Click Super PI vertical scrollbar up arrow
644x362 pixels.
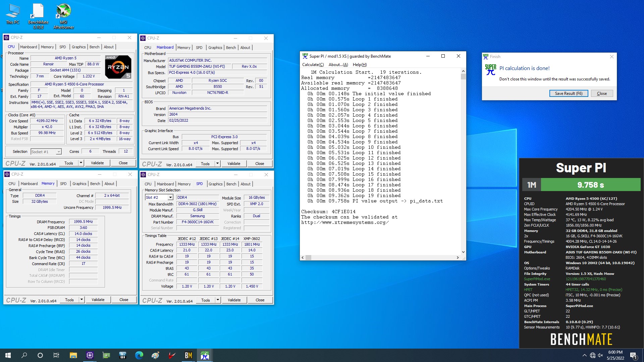463,71
